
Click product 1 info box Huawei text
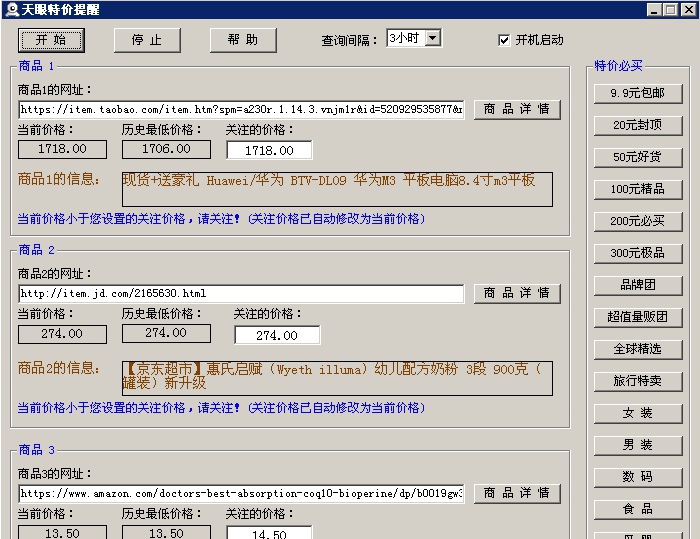tap(337, 189)
